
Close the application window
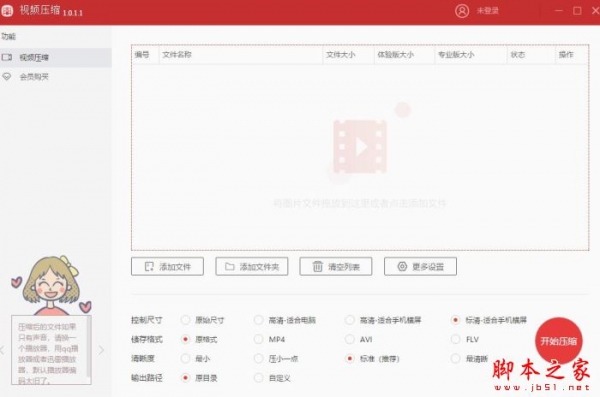click(596, 11)
